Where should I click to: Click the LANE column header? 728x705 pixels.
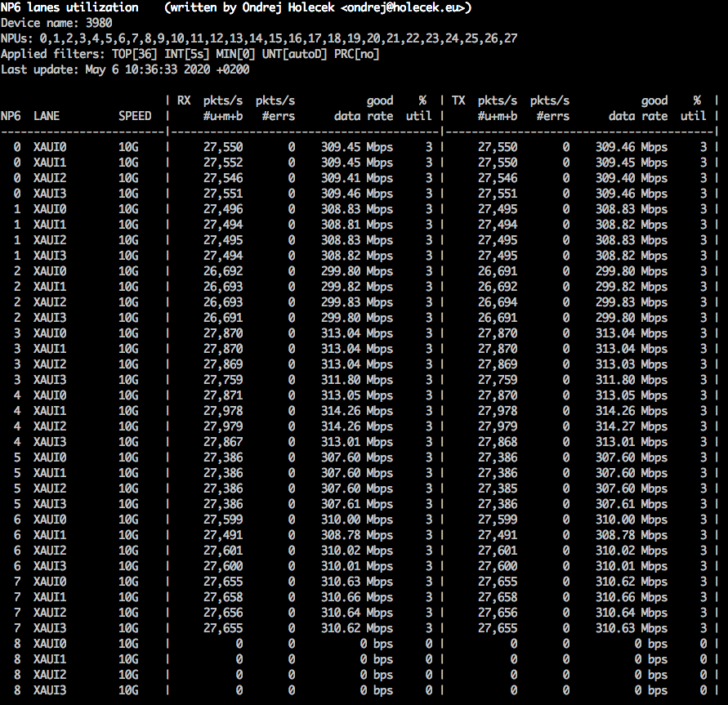[x=47, y=116]
